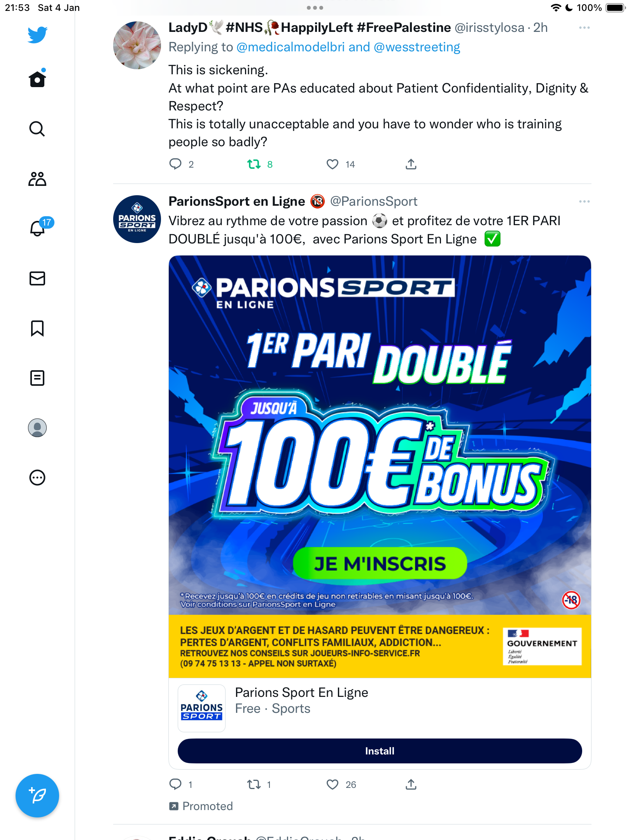Open Lists icon in sidebar

[37, 378]
